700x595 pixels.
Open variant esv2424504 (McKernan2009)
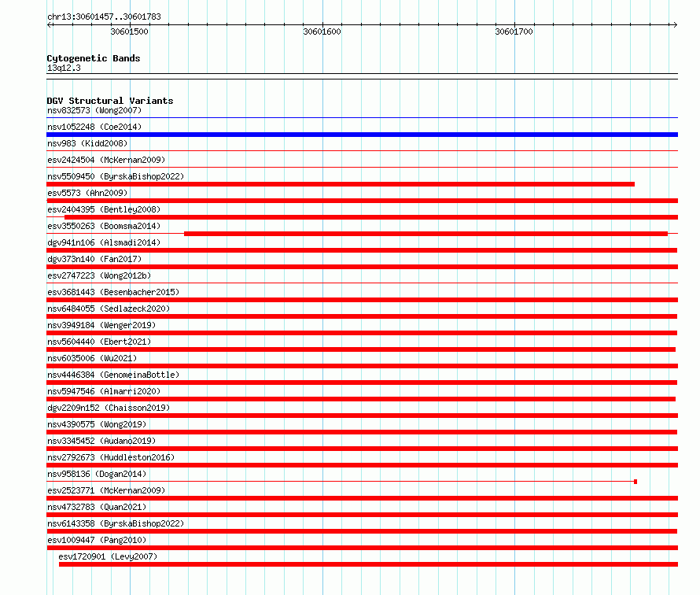click(x=106, y=160)
